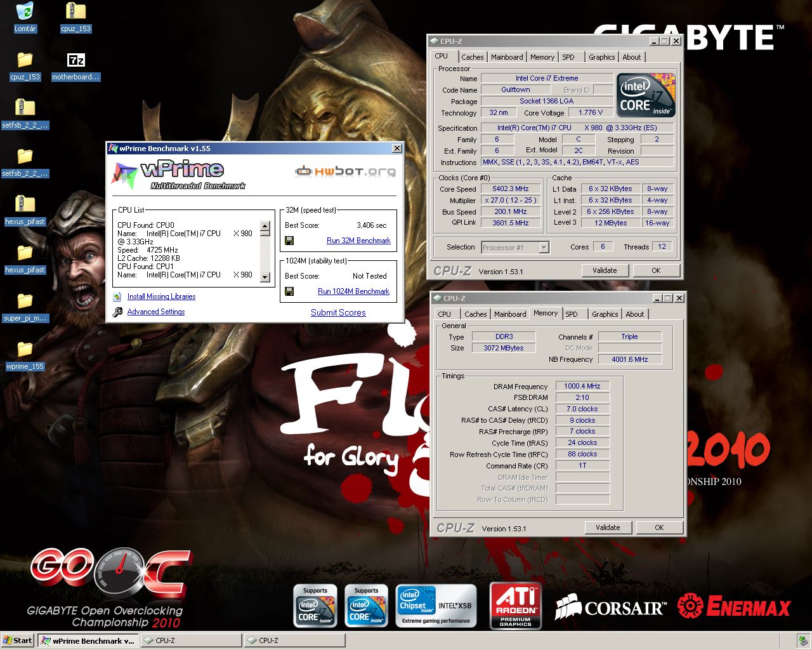Image resolution: width=812 pixels, height=650 pixels.
Task: Click the system tray icon in taskbar
Action: (x=803, y=640)
